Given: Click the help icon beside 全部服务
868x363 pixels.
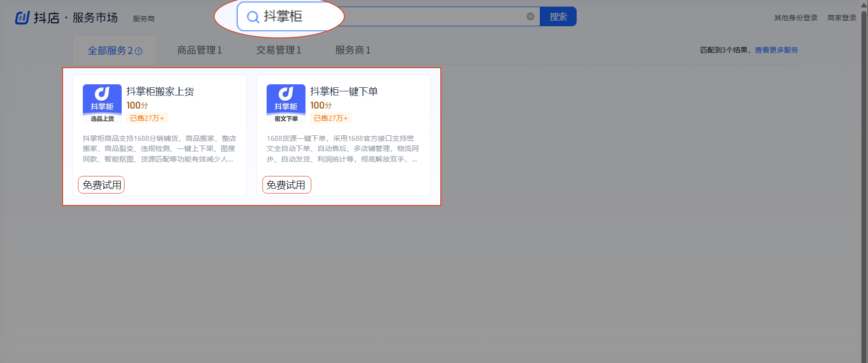Looking at the screenshot, I should tap(139, 51).
